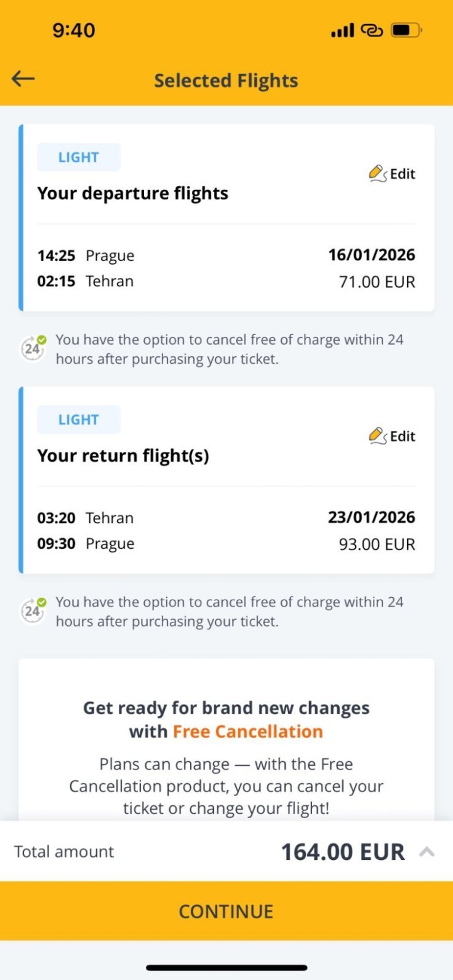
Task: Select the 16/01/2026 departure date
Action: (x=371, y=255)
